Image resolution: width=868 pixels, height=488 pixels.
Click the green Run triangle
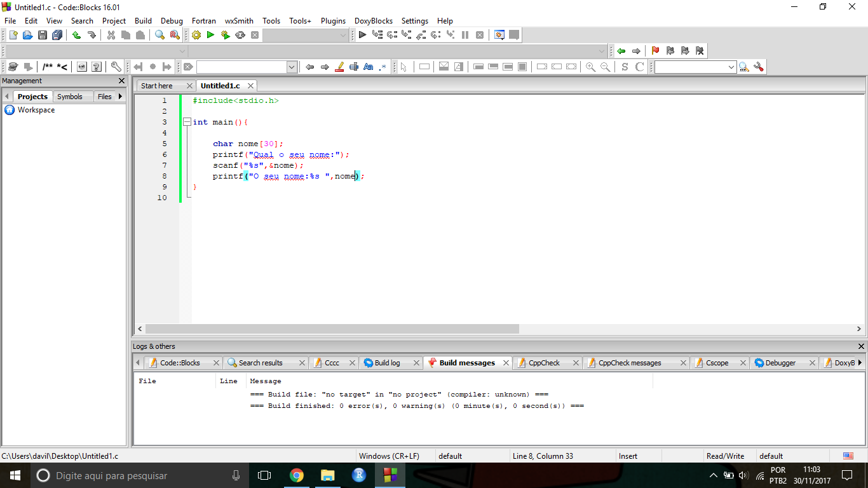(x=210, y=35)
